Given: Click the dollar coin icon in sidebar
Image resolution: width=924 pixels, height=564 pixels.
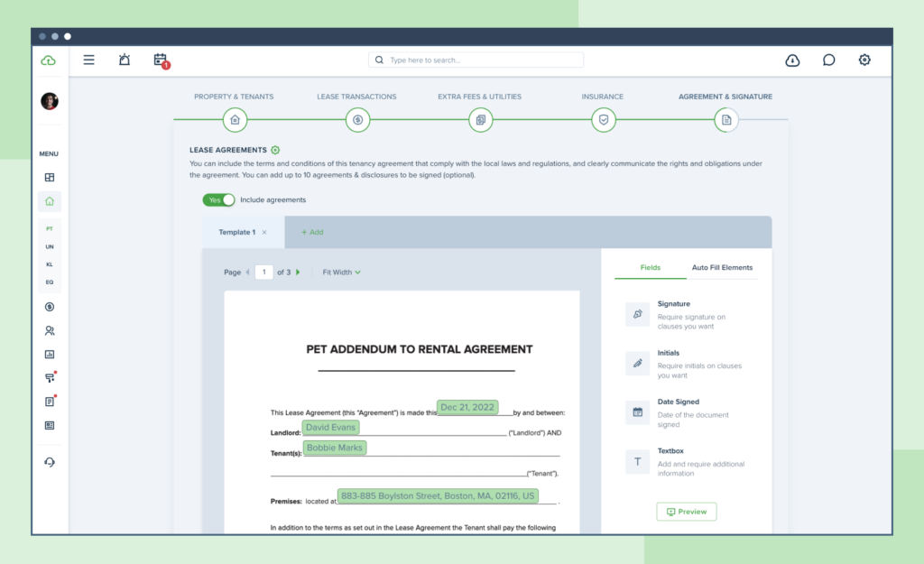Looking at the screenshot, I should [x=50, y=307].
